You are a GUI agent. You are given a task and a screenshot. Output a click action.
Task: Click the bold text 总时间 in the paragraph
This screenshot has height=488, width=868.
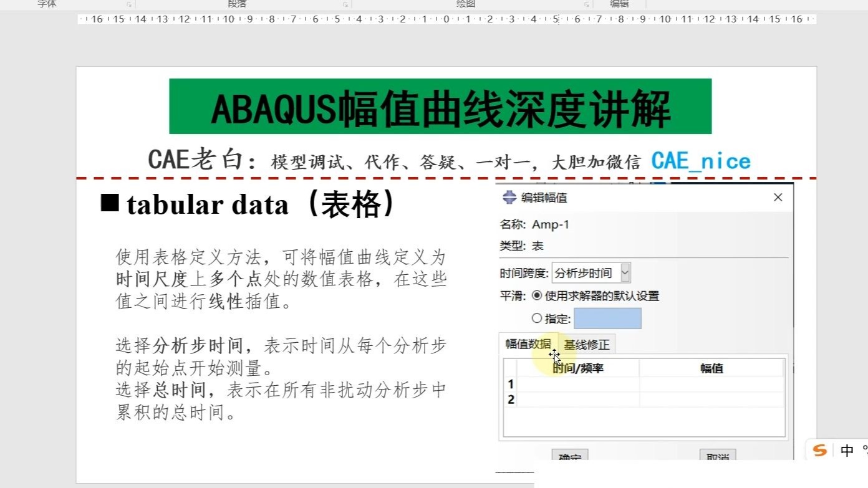click(x=179, y=390)
